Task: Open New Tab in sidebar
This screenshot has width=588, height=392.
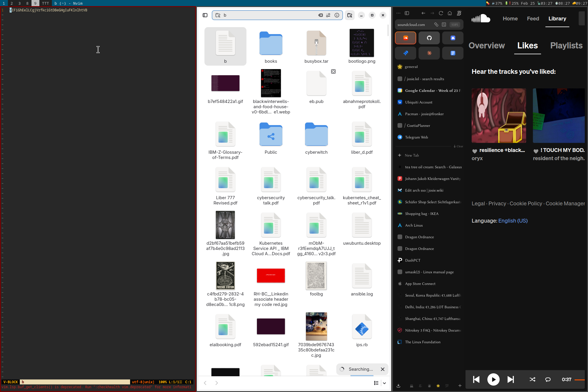Action: (412, 155)
